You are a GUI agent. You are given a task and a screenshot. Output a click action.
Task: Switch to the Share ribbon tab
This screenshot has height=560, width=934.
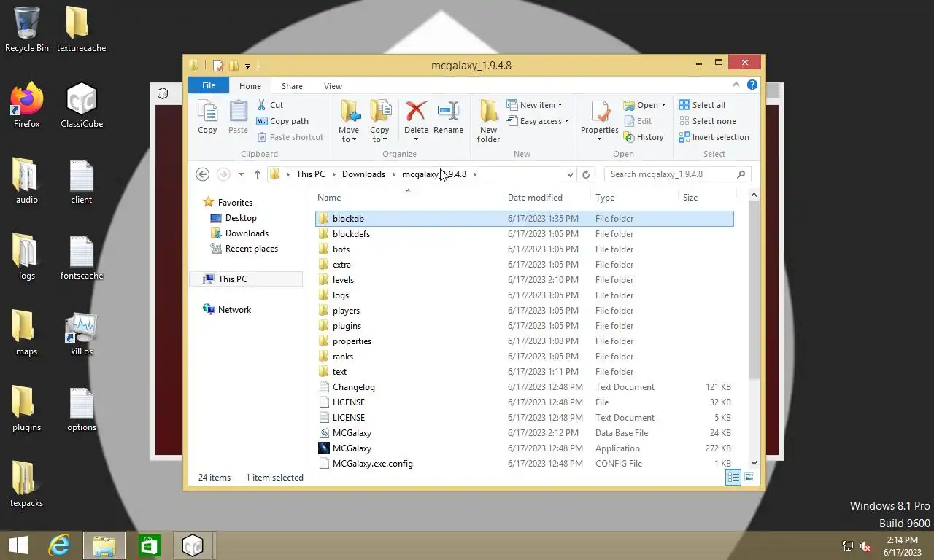[292, 86]
